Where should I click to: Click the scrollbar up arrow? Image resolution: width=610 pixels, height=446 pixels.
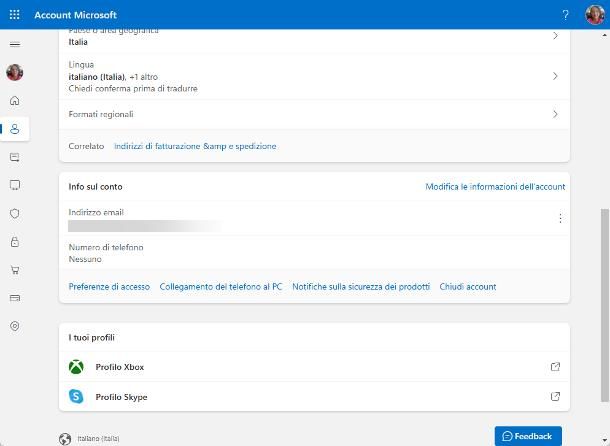[605, 35]
